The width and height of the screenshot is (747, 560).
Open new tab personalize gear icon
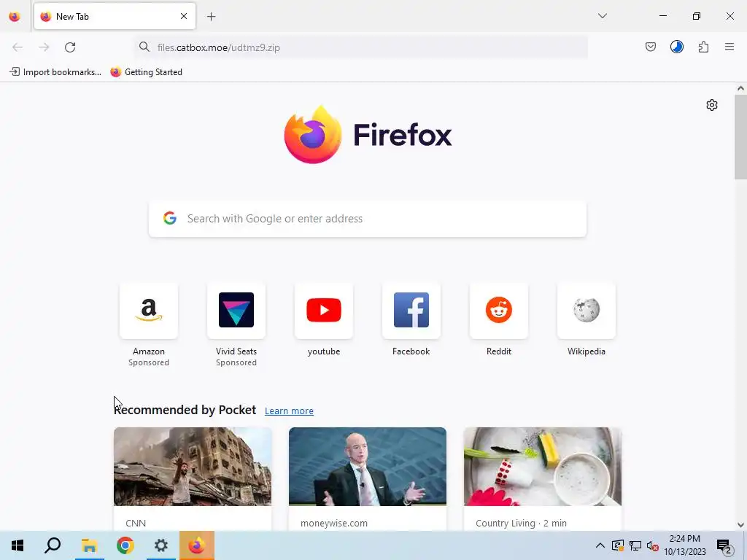[x=712, y=105]
